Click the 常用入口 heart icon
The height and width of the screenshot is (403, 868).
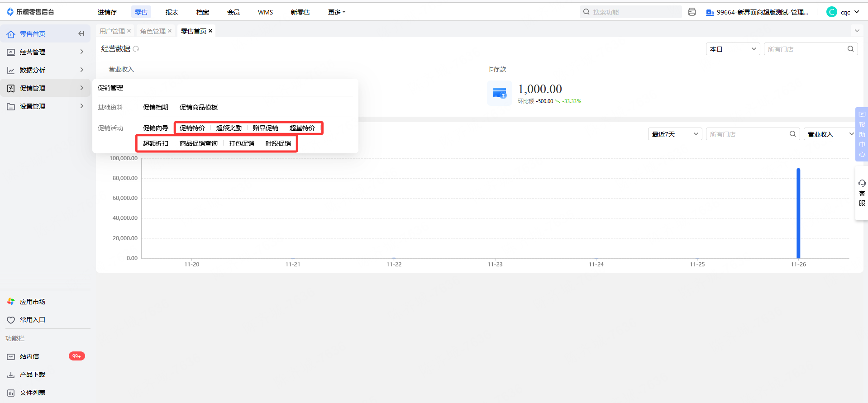(x=11, y=320)
